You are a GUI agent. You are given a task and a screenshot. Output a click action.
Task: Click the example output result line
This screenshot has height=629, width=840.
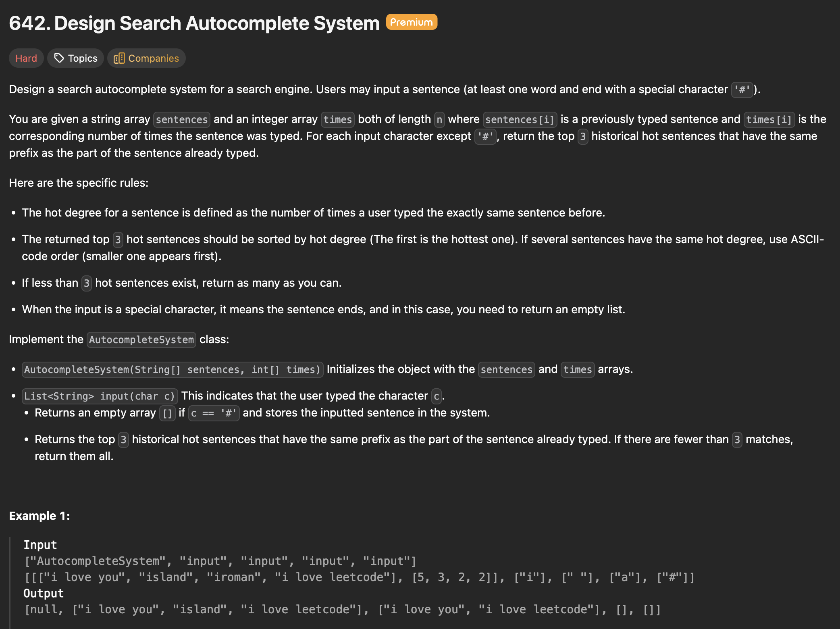point(343,609)
